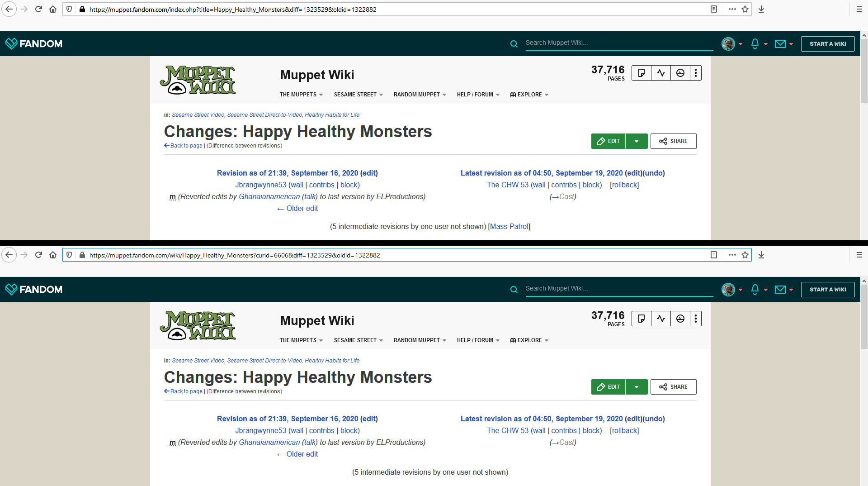This screenshot has height=486, width=868.
Task: Open notifications bell in the top window
Action: point(755,43)
